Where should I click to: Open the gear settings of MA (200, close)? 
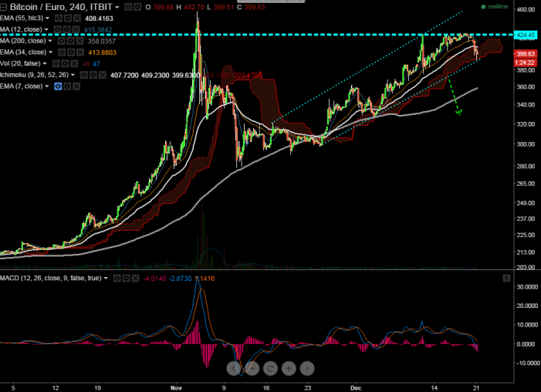click(70, 41)
